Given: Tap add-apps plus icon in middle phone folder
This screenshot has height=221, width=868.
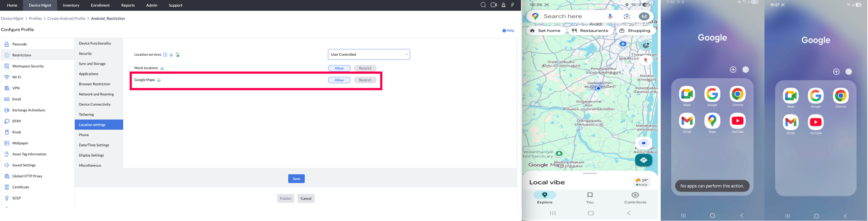Looking at the screenshot, I should pos(733,70).
